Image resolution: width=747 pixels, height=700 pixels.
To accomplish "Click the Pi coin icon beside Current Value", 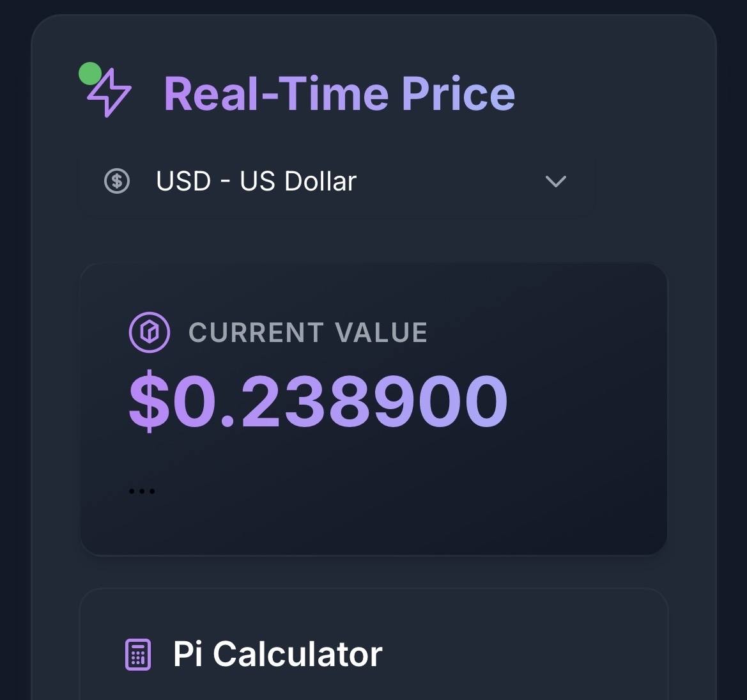I will coord(149,332).
